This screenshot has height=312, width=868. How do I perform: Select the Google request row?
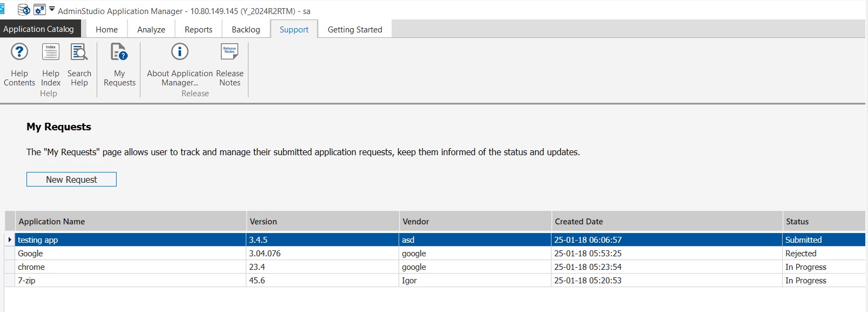coord(30,254)
